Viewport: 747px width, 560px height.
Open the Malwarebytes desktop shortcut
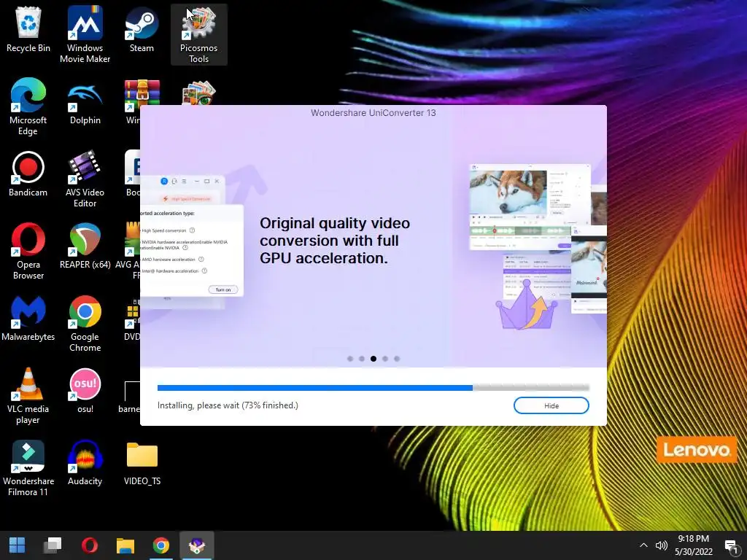[x=28, y=319]
